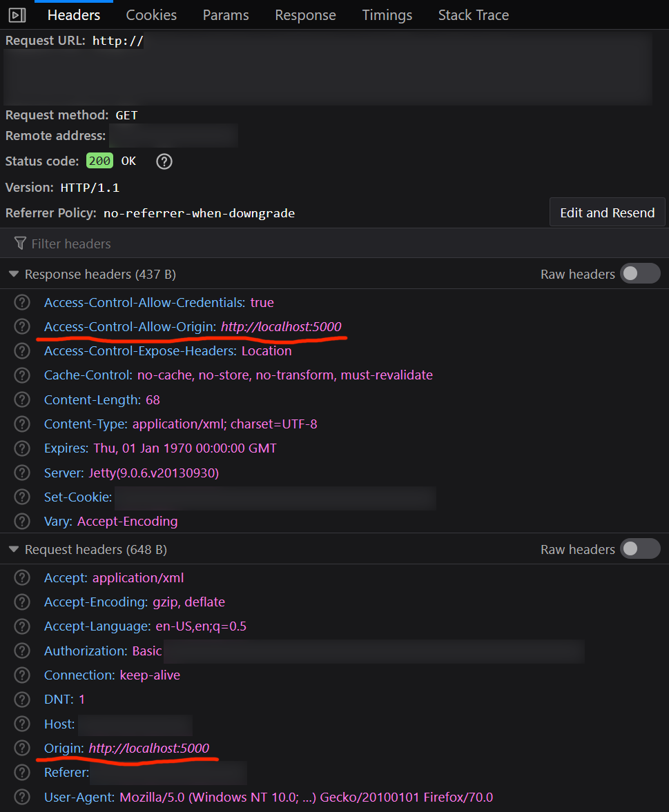The image size is (669, 812).
Task: Open help icon beside Authorization header
Action: pyautogui.click(x=22, y=651)
